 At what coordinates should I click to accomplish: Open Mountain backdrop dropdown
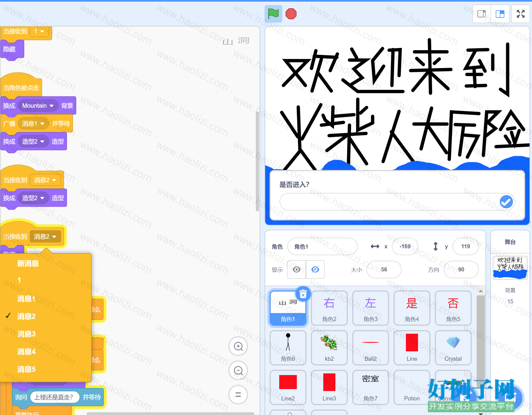(38, 106)
